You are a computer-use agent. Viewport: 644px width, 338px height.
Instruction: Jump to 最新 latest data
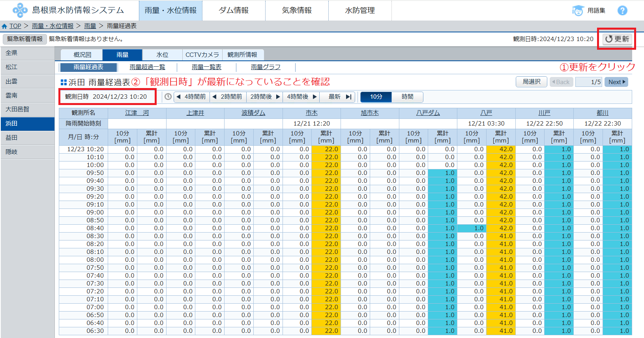point(337,97)
